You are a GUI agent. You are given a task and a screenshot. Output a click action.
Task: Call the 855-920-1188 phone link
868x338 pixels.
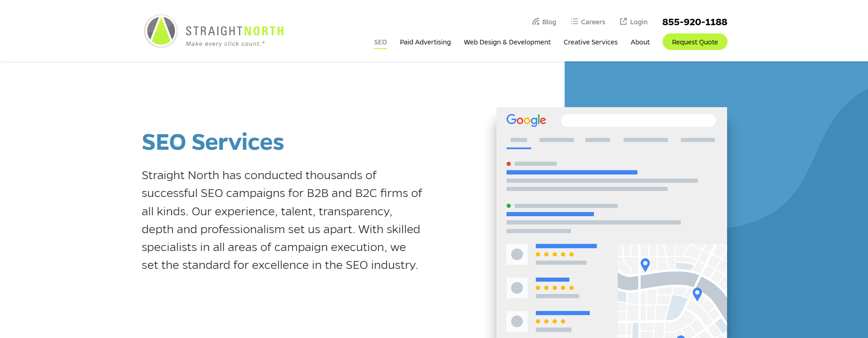click(695, 22)
